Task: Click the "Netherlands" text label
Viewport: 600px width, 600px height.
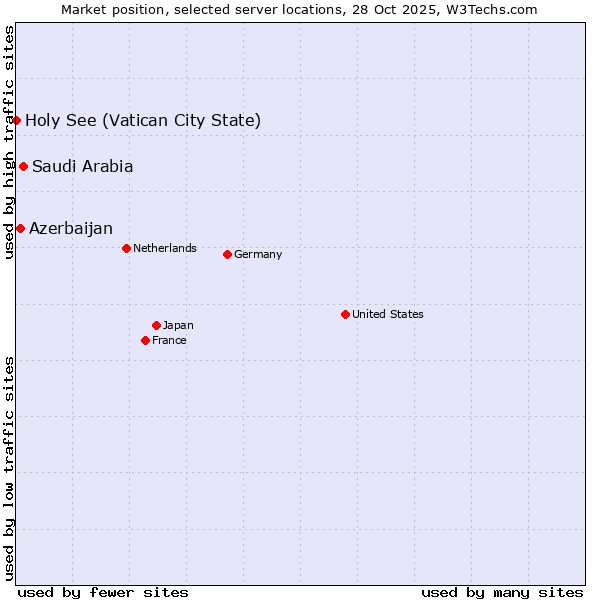Action: click(165, 248)
